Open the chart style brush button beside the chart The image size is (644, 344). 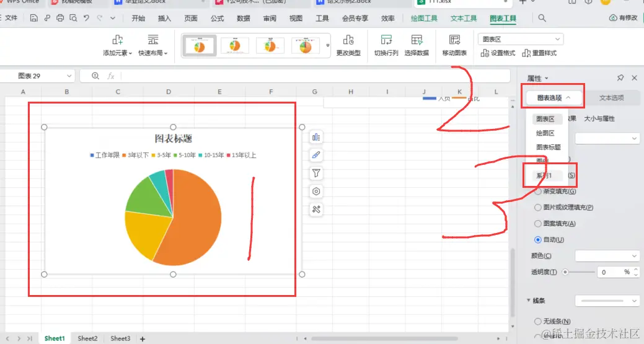tap(316, 155)
